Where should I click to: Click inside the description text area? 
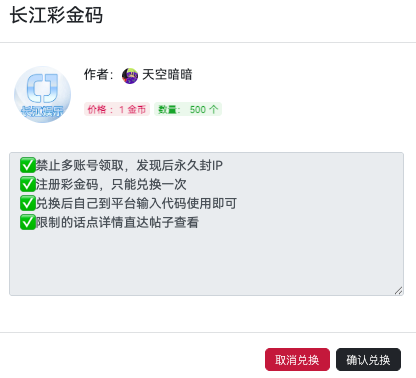click(206, 224)
